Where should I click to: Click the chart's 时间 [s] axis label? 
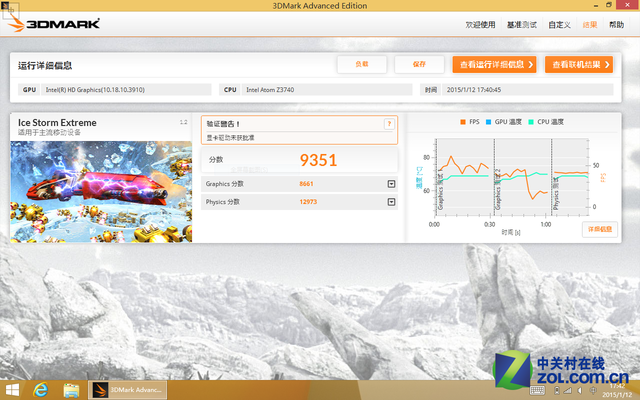point(511,232)
